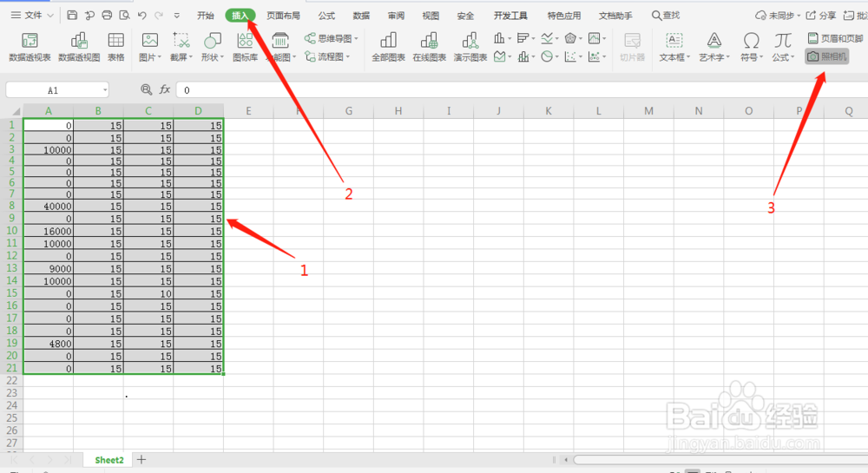
Task: Expand the 文本框 text box dropdown
Action: tap(688, 57)
